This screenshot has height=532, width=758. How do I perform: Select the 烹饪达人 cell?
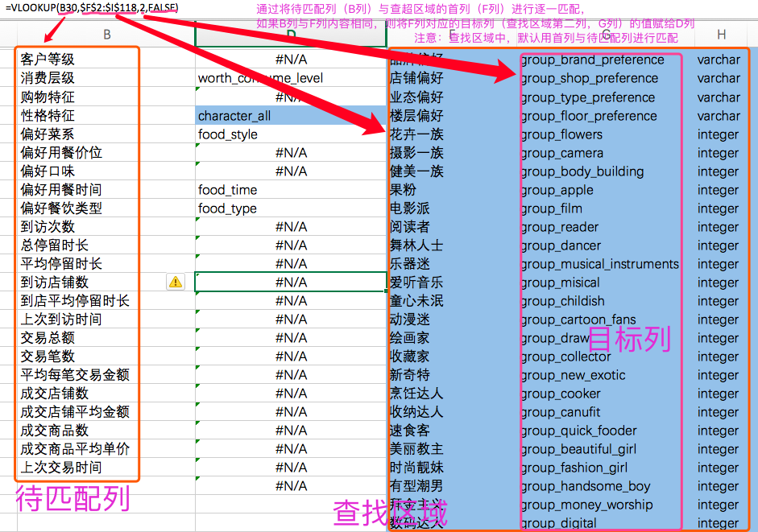coord(453,393)
